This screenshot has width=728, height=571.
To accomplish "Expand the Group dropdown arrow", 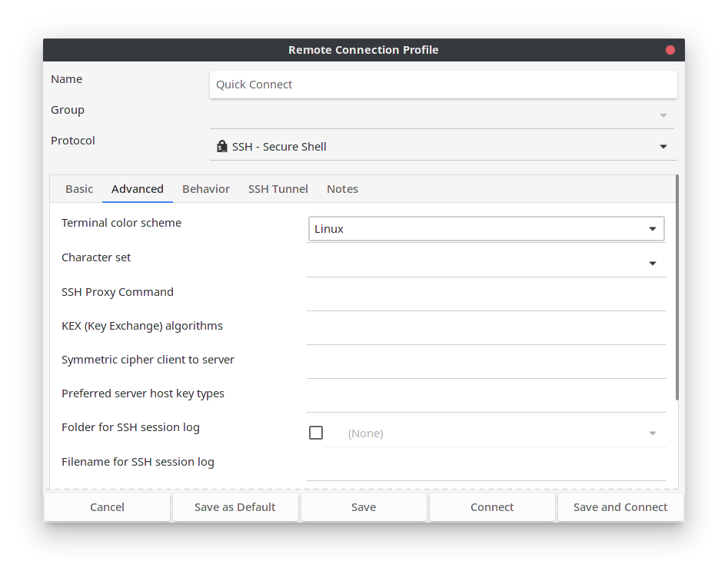I will click(663, 116).
